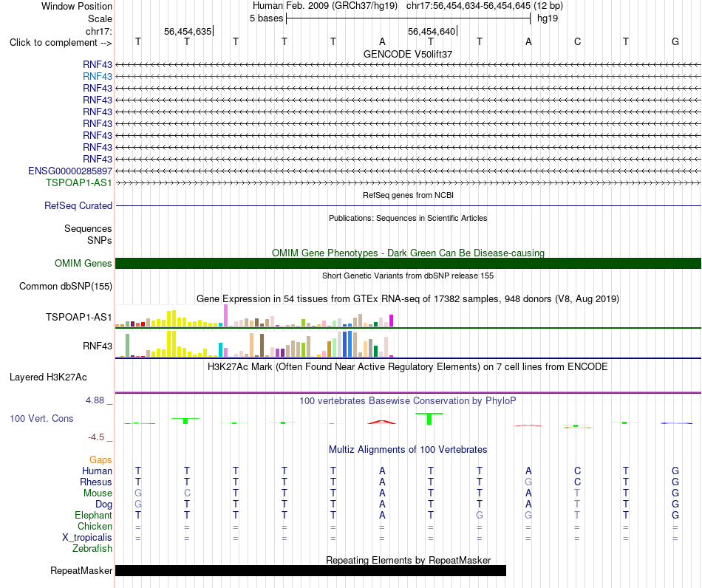Click the 'Click to complement -->' label

pos(61,43)
